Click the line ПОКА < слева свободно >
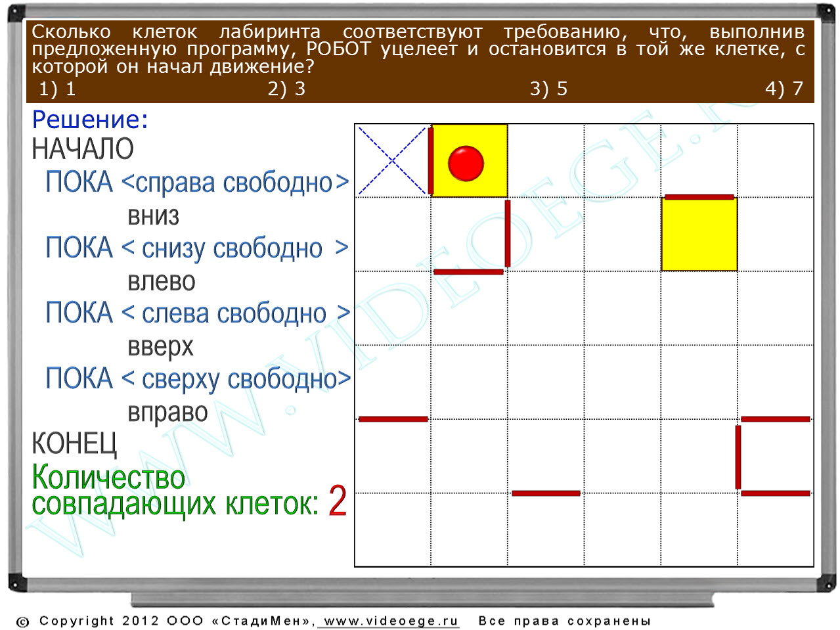 pos(198,313)
